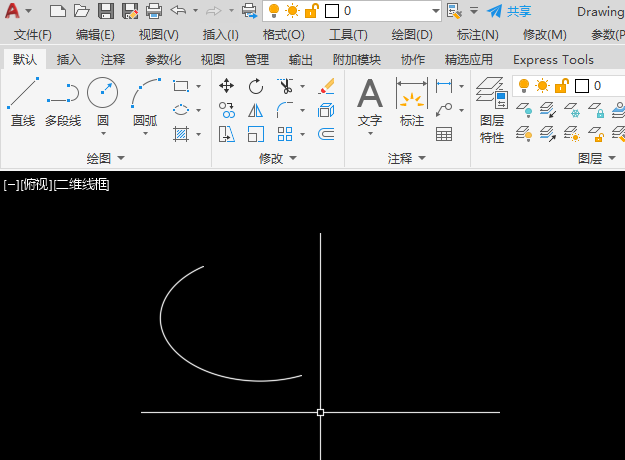This screenshot has height=460, width=625.
Task: Activate the Move tool
Action: [226, 86]
